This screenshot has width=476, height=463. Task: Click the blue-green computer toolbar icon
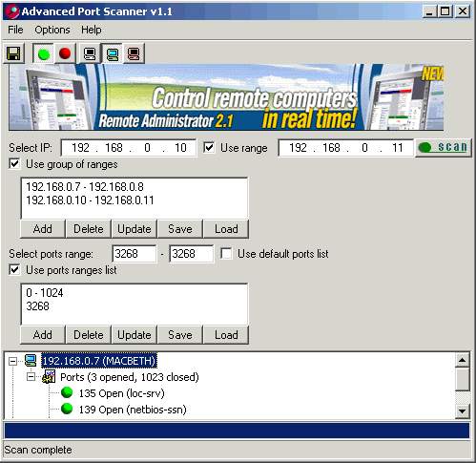(113, 53)
